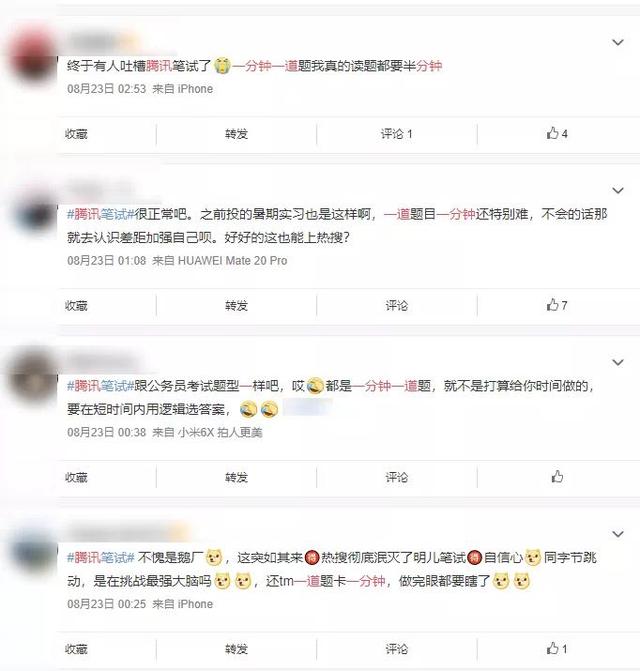
Task: Open the #腾讯笔试# hashtag in third post
Action: coord(101,386)
